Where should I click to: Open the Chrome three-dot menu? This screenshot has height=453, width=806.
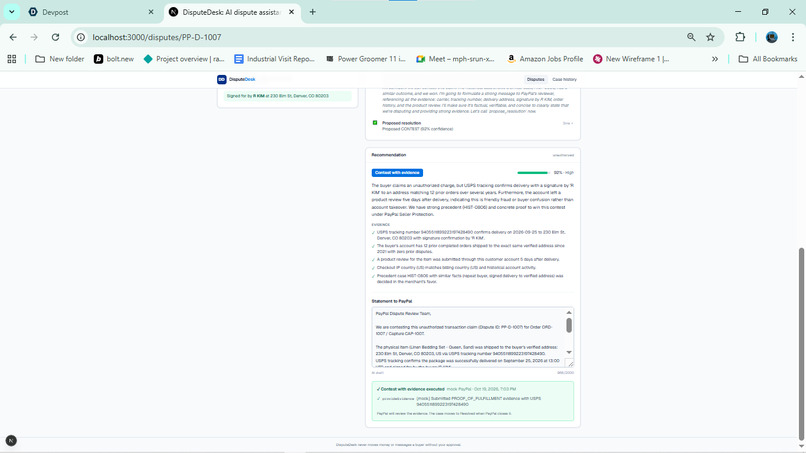(793, 37)
